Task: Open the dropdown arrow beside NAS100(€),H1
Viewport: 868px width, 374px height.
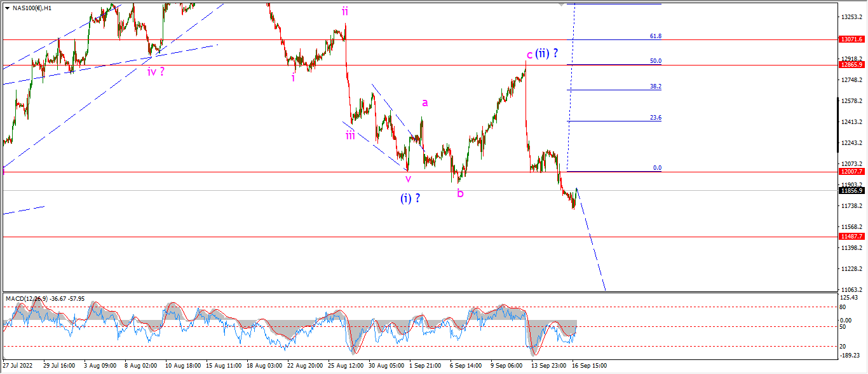Action: [x=7, y=8]
